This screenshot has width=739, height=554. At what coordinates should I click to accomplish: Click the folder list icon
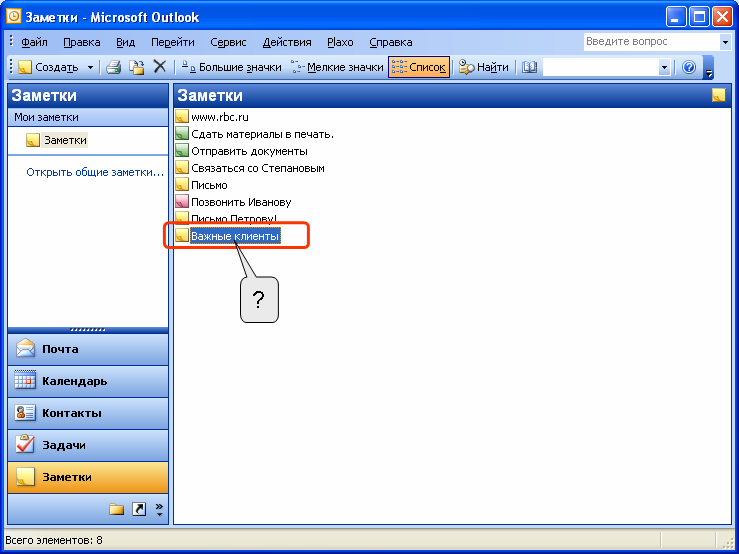116,509
